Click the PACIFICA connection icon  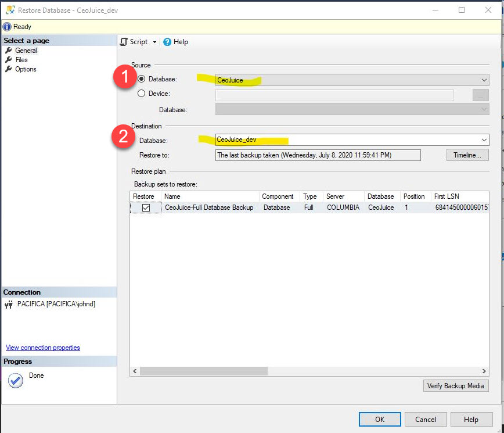click(9, 305)
